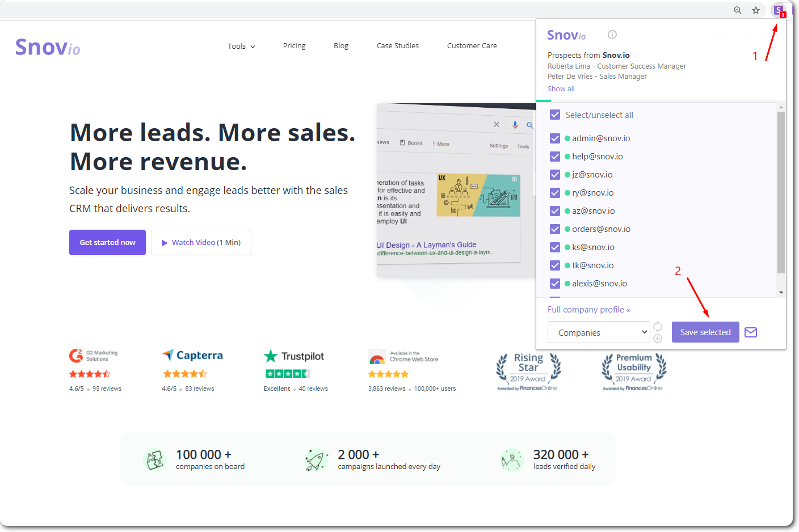Uncheck alexis@snov.io email

point(555,284)
